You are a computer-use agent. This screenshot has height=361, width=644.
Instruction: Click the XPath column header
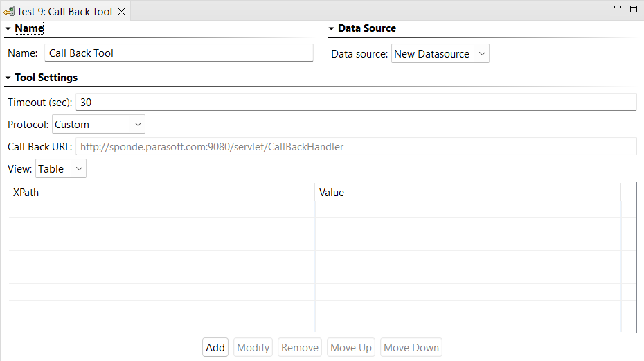161,193
